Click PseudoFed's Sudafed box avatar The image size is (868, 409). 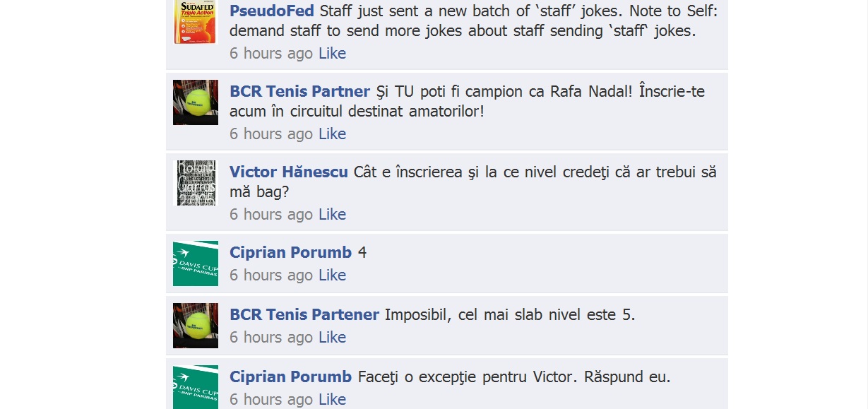click(x=196, y=22)
